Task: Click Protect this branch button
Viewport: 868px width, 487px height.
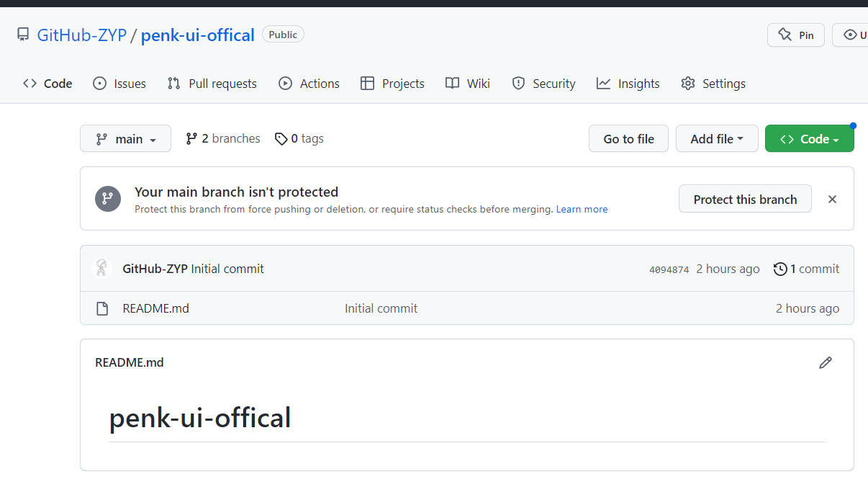Action: pos(745,199)
